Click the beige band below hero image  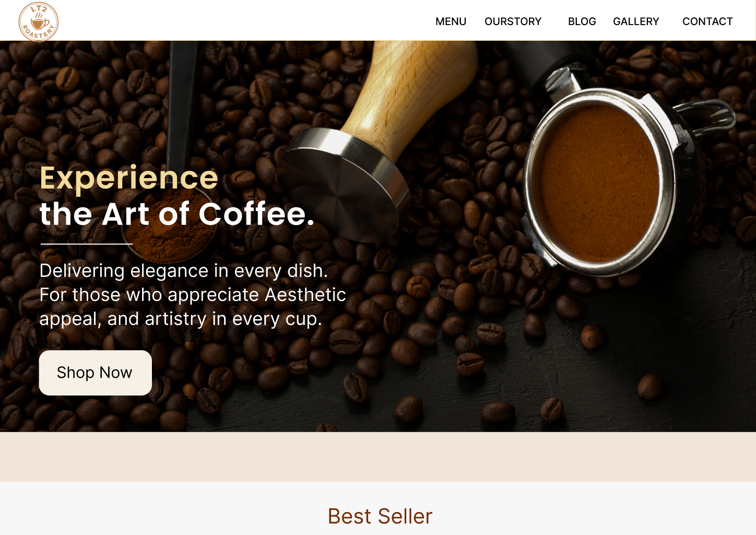(378, 457)
